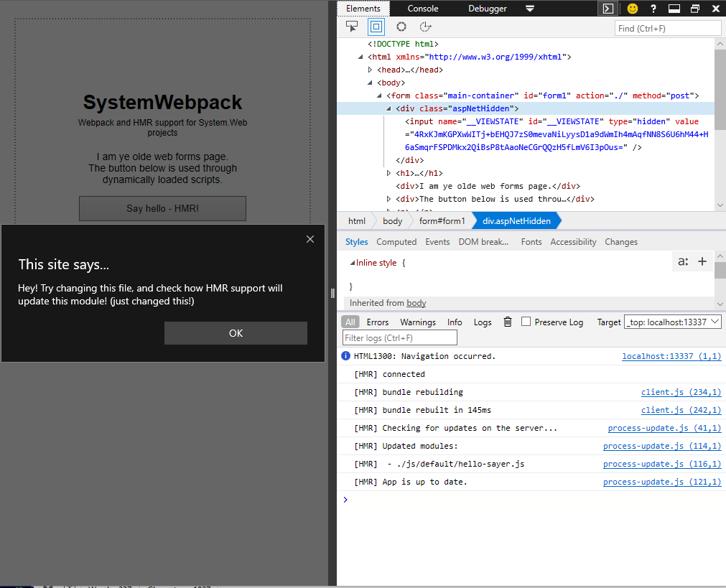This screenshot has height=588, width=726.
Task: Expand the head node in DOM tree
Action: point(370,70)
